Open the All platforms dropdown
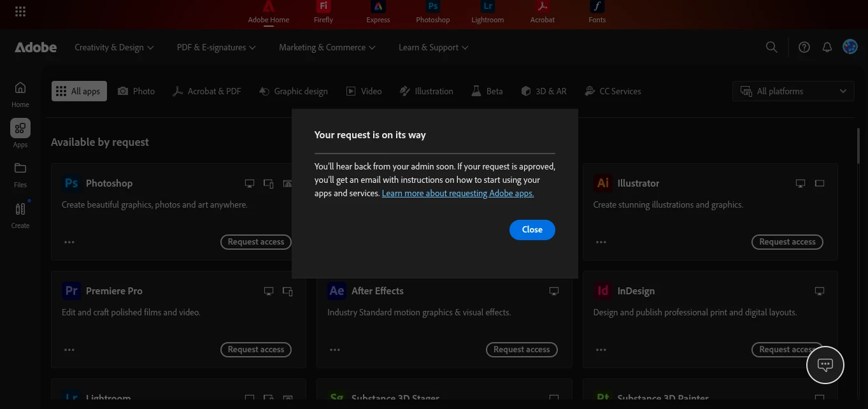The image size is (868, 409). coord(793,91)
